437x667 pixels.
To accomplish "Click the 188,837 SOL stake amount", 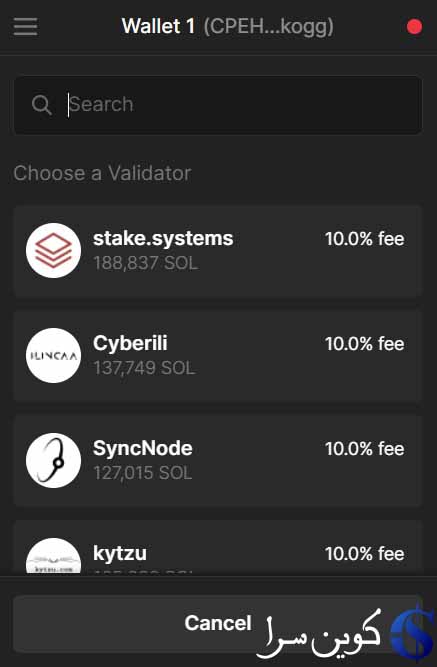I will [146, 263].
